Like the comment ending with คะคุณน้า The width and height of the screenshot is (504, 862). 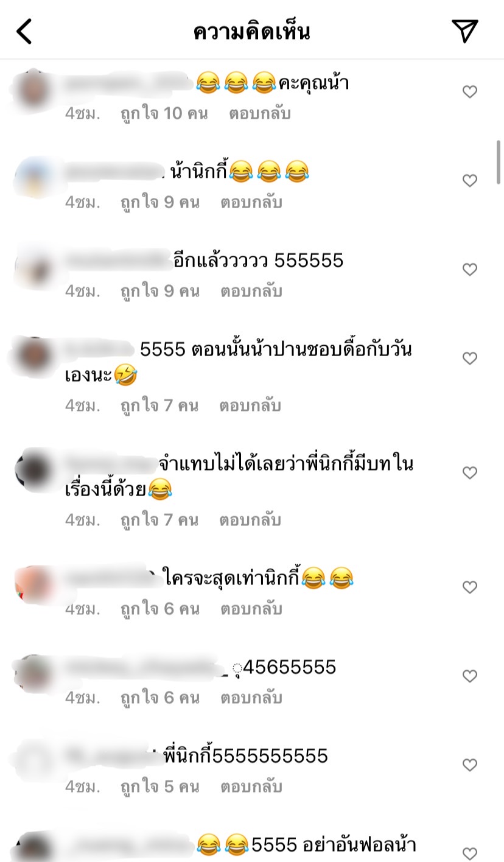pos(469,92)
